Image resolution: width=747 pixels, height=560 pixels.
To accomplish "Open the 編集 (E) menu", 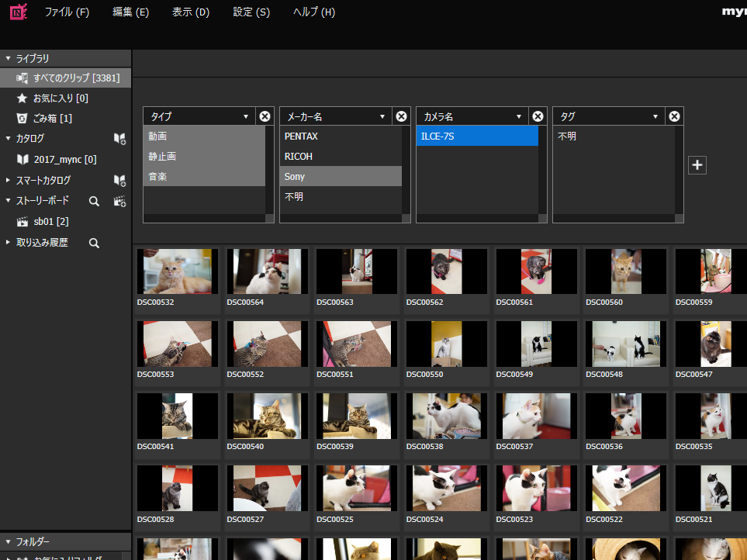I will coord(130,12).
